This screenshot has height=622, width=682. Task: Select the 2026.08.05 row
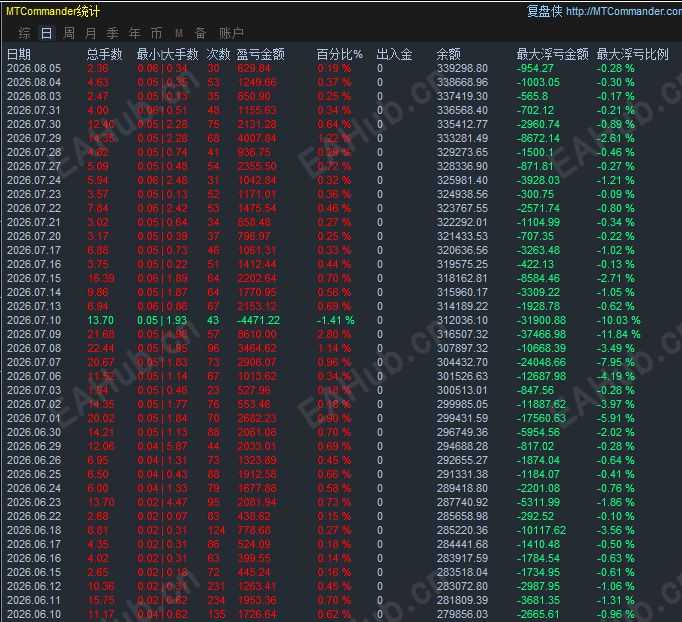coord(341,69)
